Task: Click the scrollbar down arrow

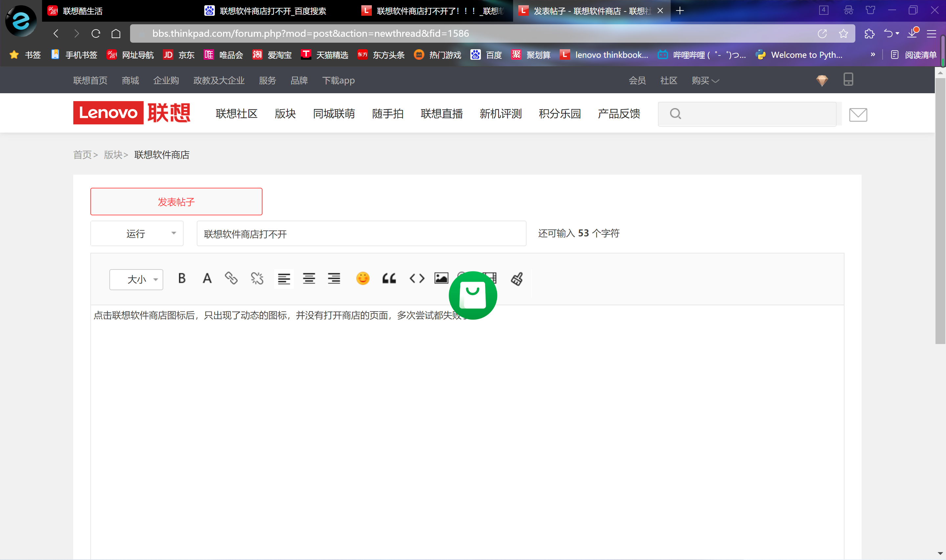Action: tap(940, 553)
